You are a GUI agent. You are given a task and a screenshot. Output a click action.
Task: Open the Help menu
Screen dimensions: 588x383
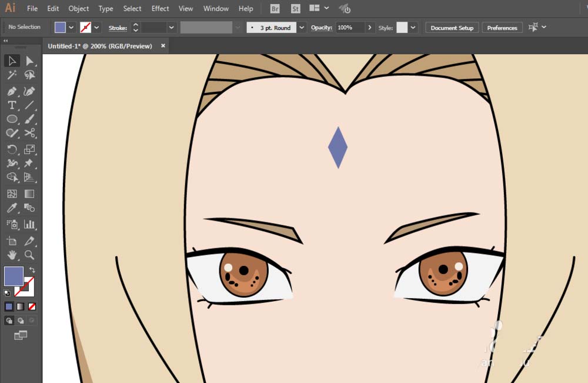pos(246,8)
